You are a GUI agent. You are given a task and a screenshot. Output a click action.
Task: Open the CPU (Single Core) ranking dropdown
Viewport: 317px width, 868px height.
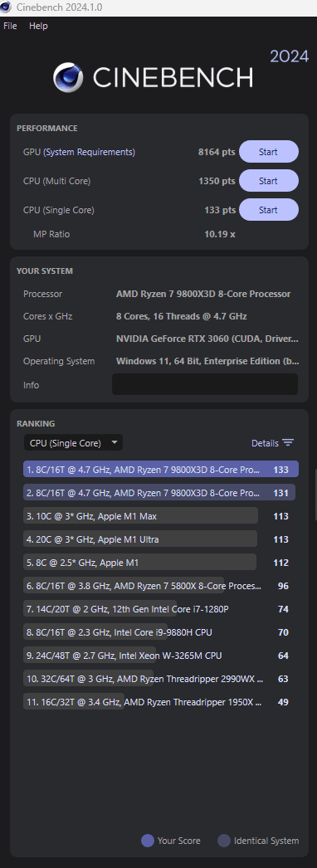click(73, 443)
